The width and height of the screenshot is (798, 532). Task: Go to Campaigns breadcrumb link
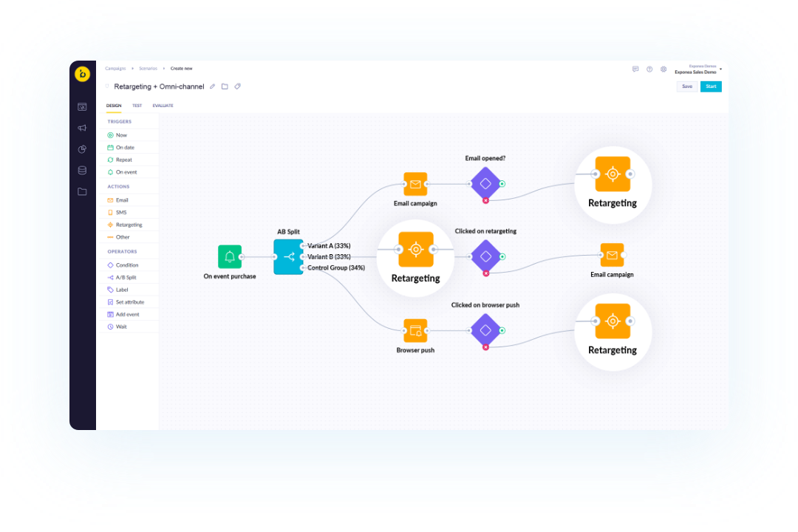[115, 68]
